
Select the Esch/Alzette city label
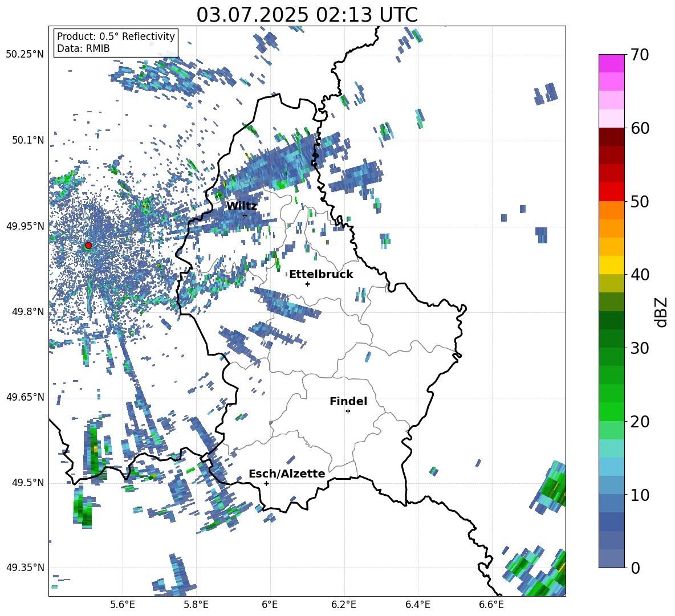coord(287,474)
